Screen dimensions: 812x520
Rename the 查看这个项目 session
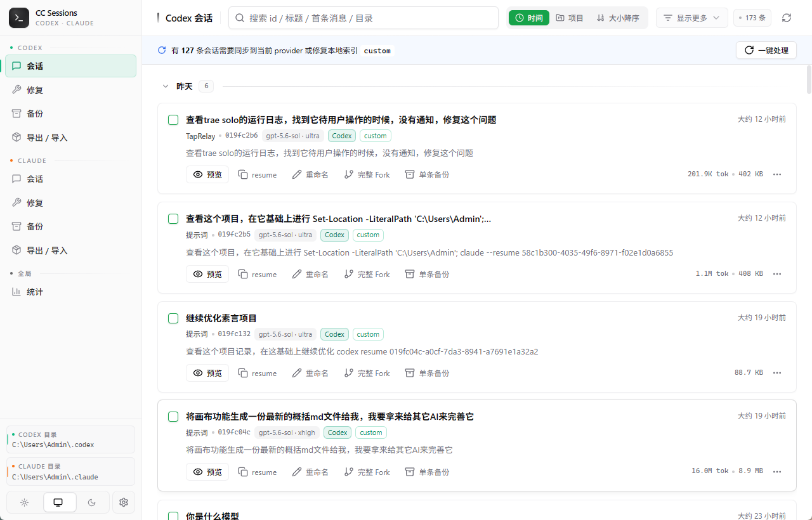click(310, 274)
